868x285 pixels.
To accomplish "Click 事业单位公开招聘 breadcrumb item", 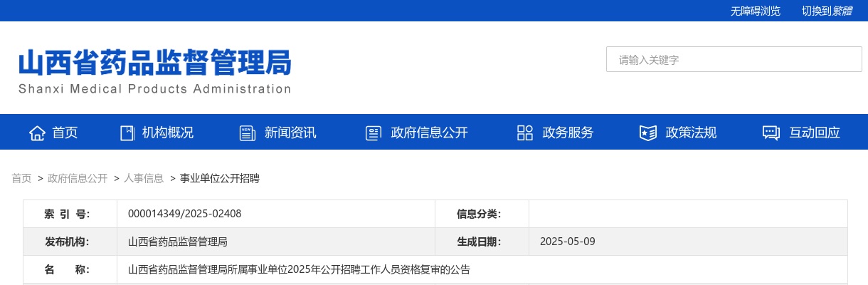I will (x=220, y=178).
